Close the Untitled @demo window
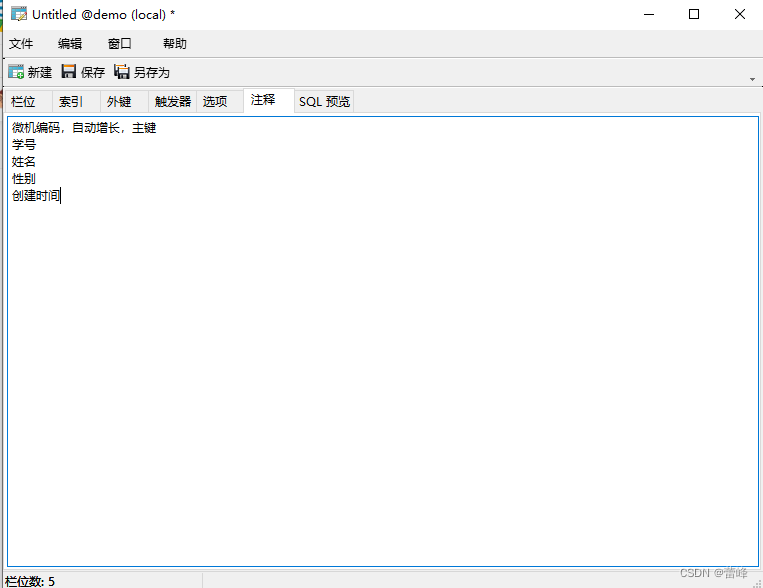Image resolution: width=763 pixels, height=588 pixels. pyautogui.click(x=740, y=14)
